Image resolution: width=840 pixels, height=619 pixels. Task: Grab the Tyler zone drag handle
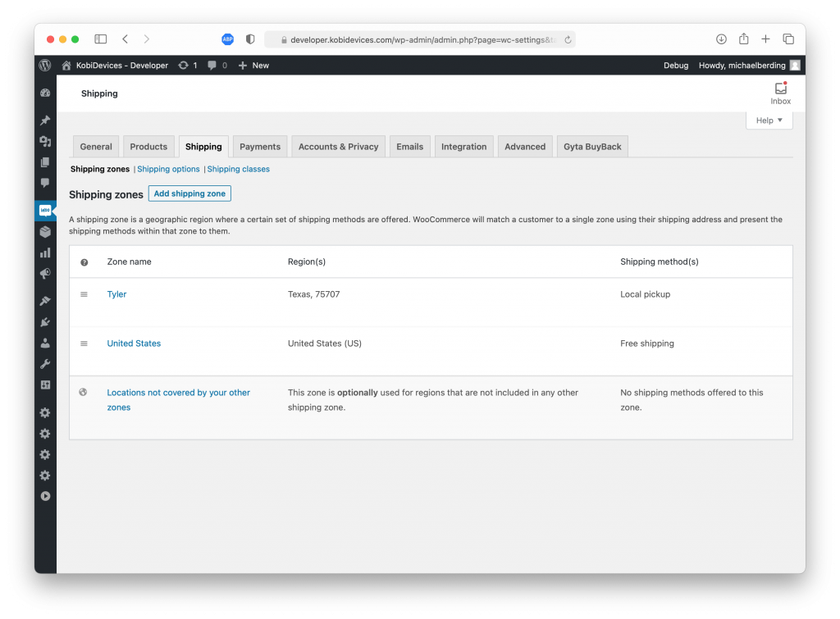coord(84,294)
